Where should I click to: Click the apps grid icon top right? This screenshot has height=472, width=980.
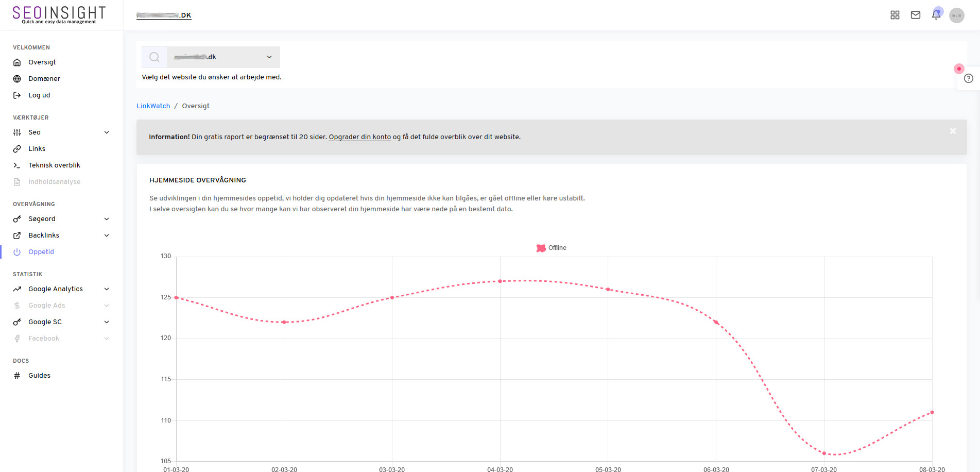tap(895, 15)
